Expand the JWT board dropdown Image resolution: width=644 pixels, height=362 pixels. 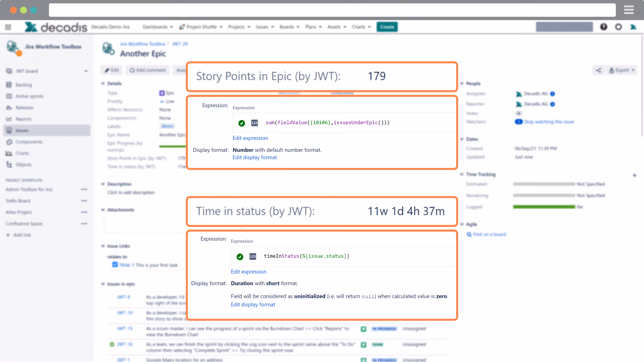[86, 71]
